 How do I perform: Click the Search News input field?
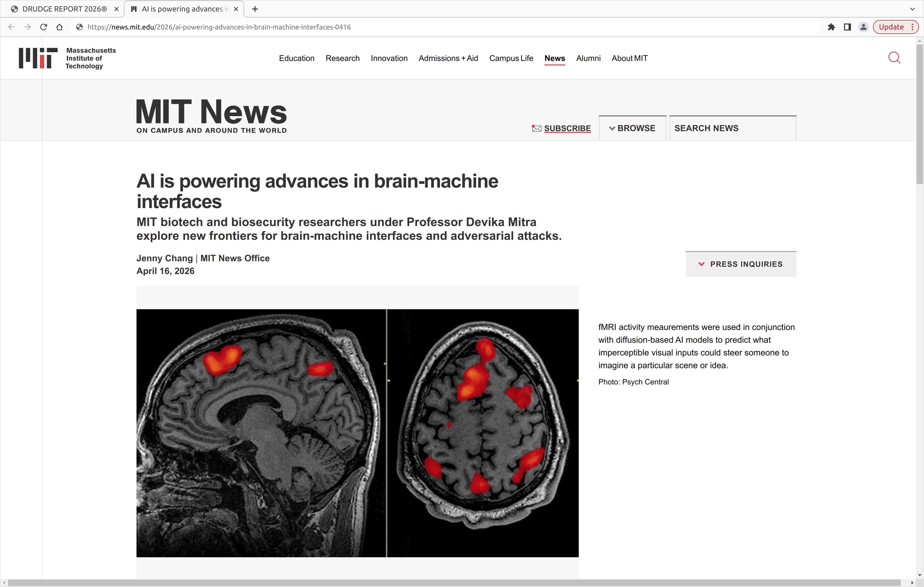[732, 128]
